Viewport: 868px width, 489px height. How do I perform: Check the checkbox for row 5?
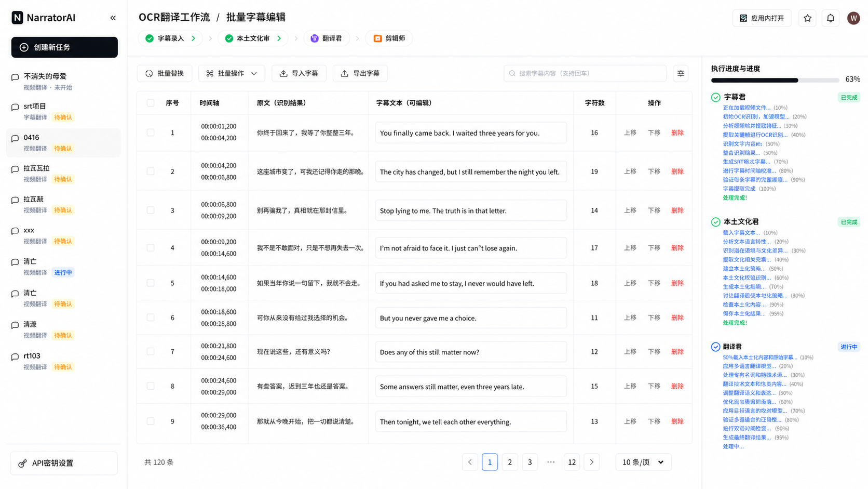151,283
